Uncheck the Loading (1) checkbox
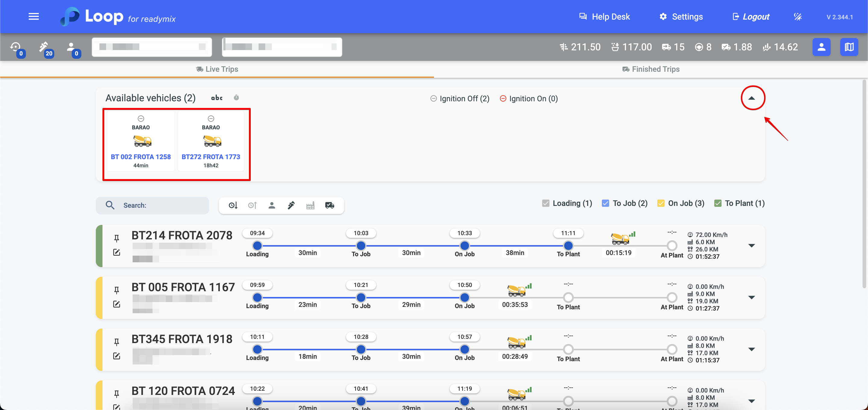Screen dimensions: 868x410 click(546, 203)
